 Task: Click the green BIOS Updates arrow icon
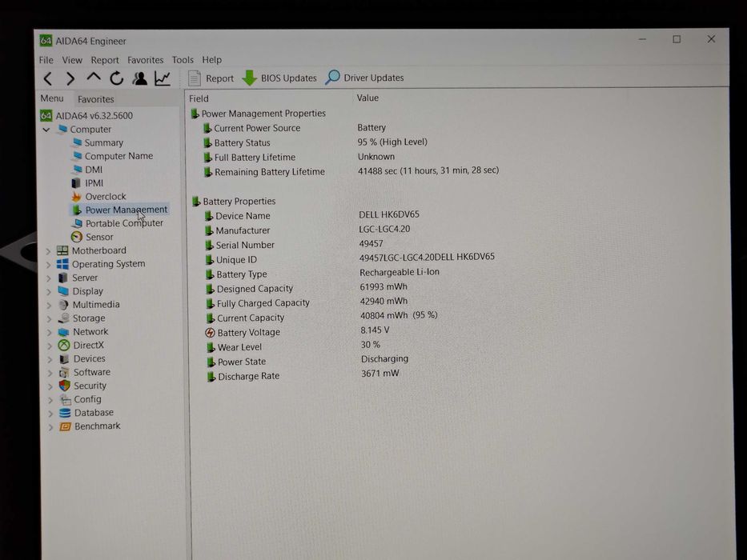pos(249,78)
